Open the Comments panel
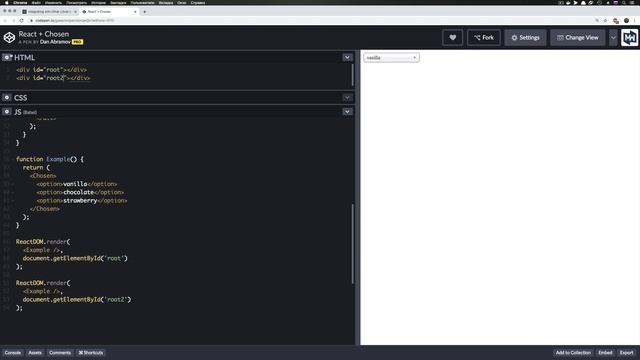 pyautogui.click(x=60, y=353)
